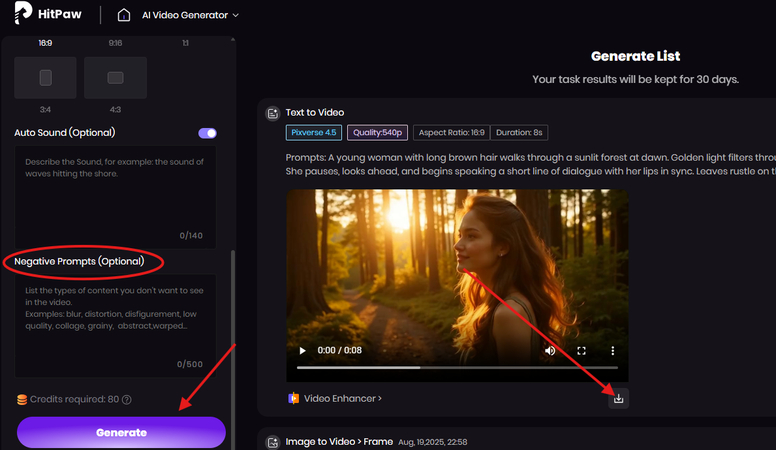
Task: Click the Generate button
Action: coord(121,432)
